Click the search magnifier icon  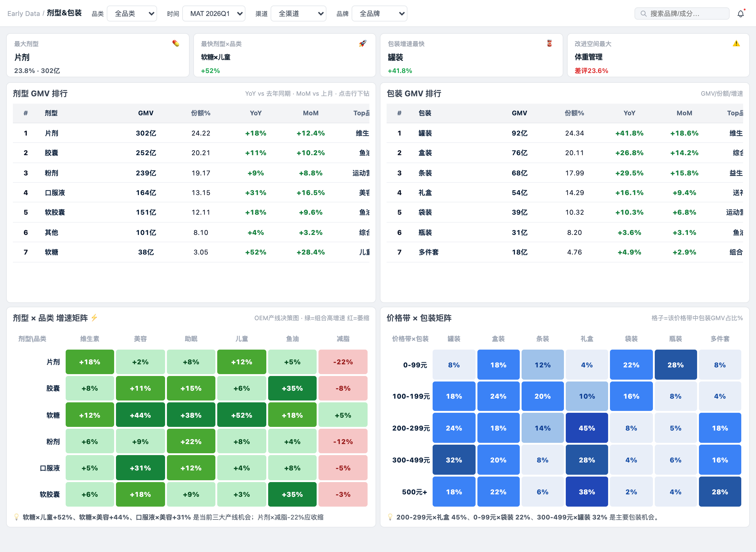[643, 14]
